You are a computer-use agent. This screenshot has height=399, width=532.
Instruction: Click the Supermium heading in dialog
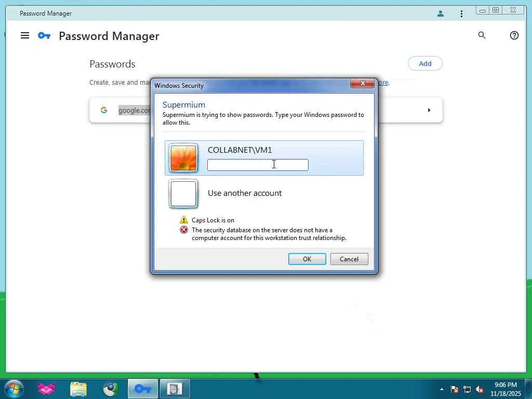point(183,105)
